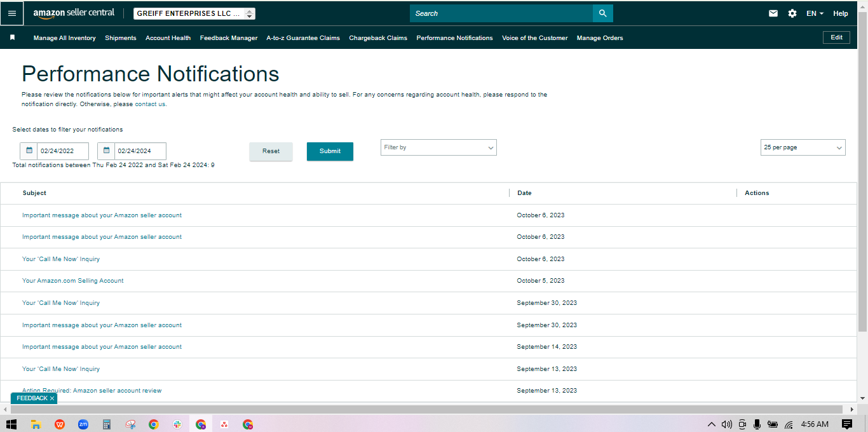Open Voice of the Customer
Image resolution: width=868 pixels, height=432 pixels.
tap(535, 38)
